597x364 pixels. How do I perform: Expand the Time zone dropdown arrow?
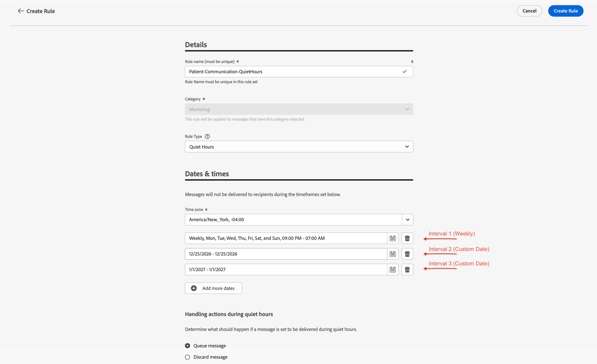(408, 219)
